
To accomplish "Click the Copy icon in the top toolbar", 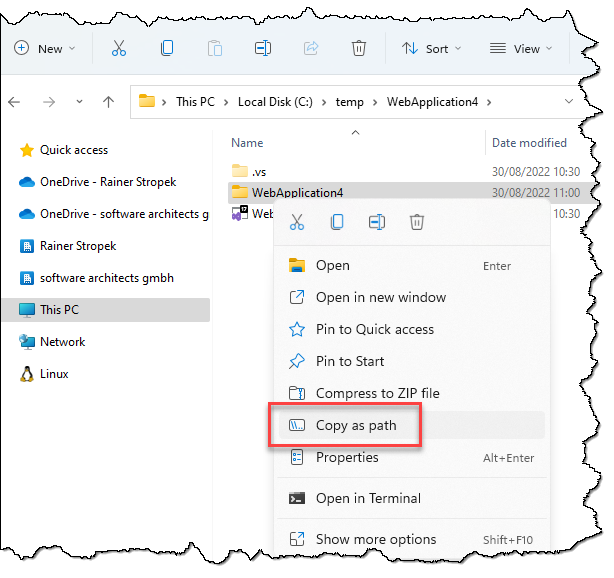I will click(167, 48).
